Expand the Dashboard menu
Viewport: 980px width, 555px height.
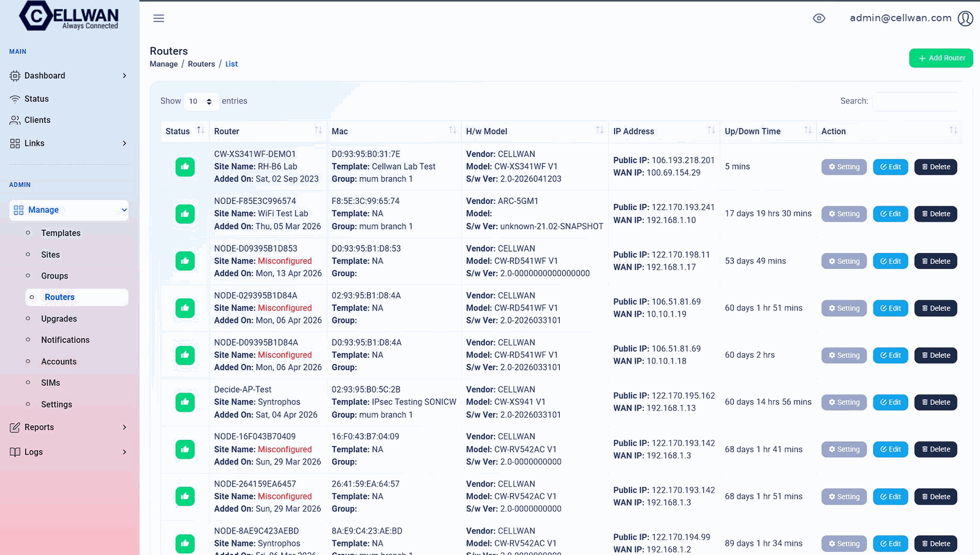coord(69,76)
